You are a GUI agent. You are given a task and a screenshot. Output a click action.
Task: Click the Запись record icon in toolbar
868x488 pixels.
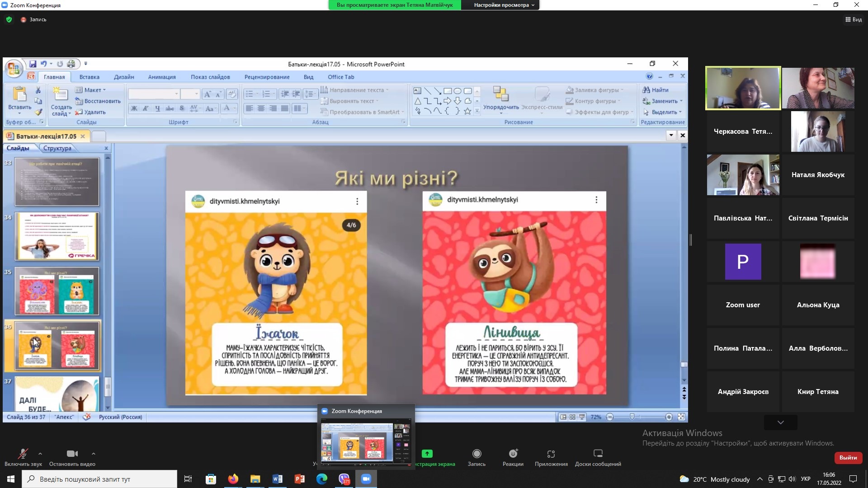tap(476, 454)
